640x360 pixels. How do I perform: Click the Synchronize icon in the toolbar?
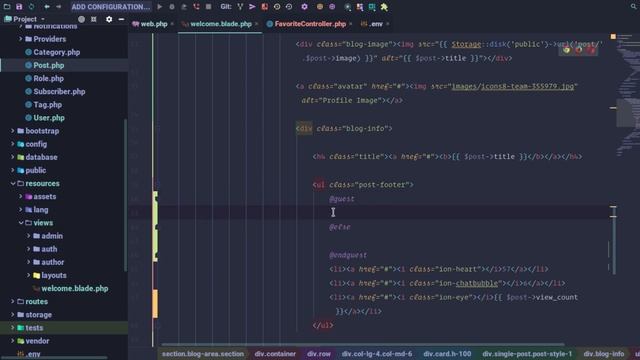pos(31,7)
